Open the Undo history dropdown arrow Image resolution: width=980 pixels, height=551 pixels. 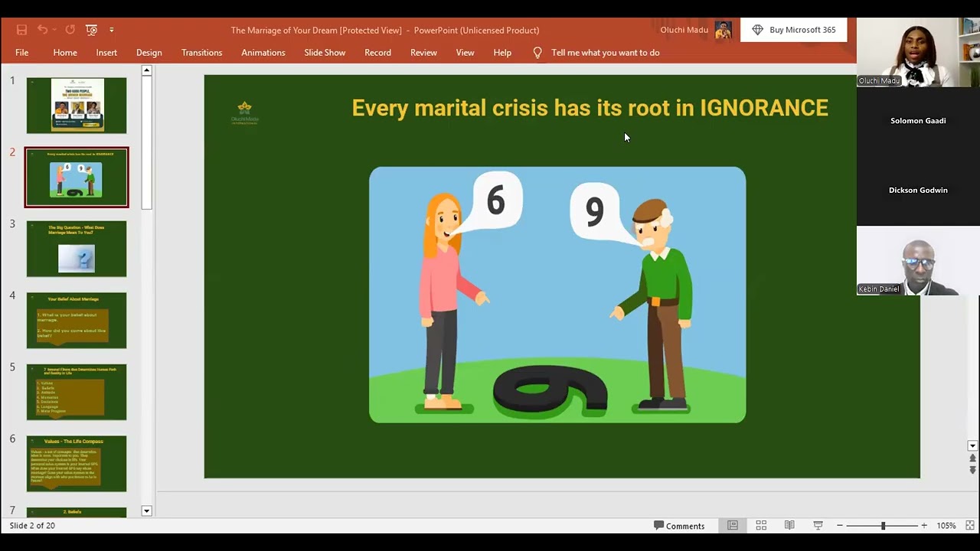coord(54,30)
